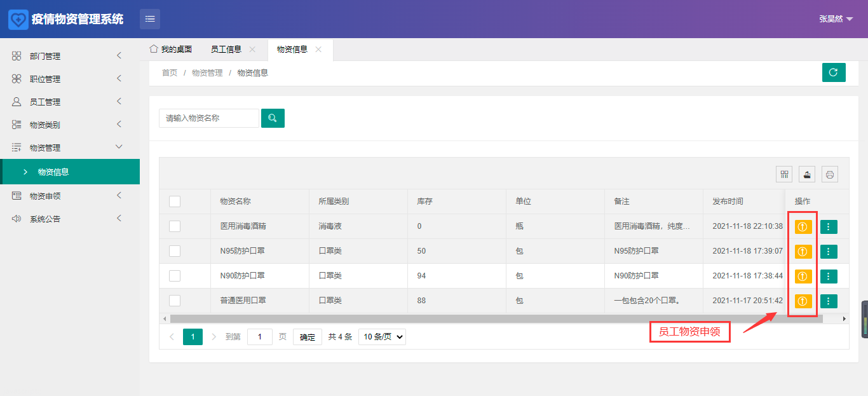Click the 部门管理 grid icon
868x396 pixels.
17,56
